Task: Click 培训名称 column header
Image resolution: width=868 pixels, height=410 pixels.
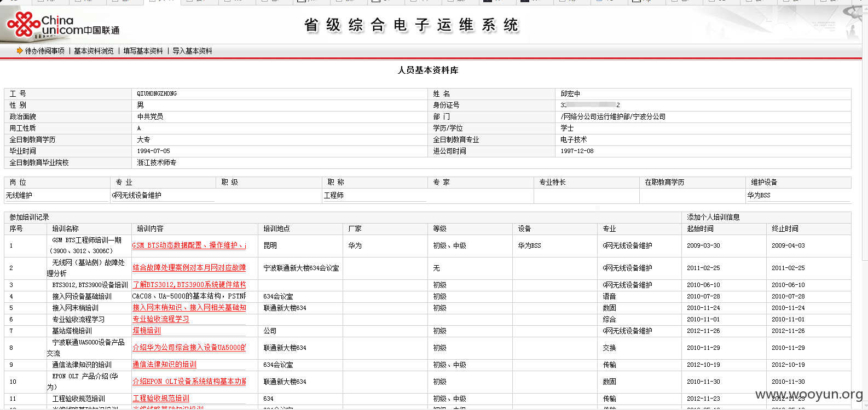Action: click(x=65, y=229)
